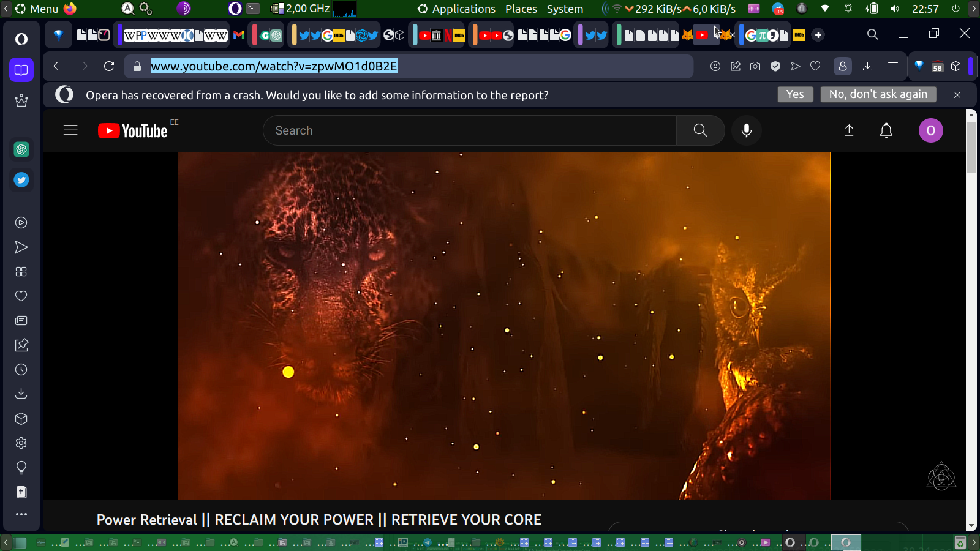
Task: Open the emoji reaction icon in address bar
Action: tap(715, 66)
